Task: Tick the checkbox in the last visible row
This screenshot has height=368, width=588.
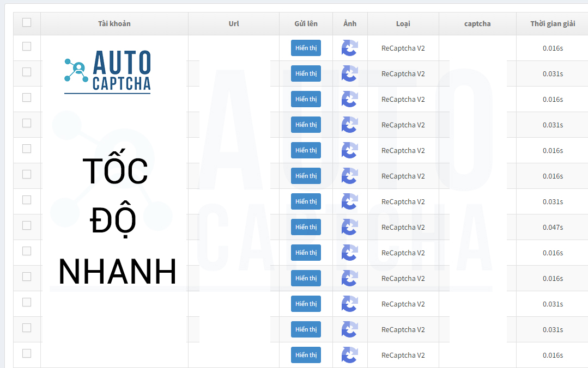Action: click(27, 353)
